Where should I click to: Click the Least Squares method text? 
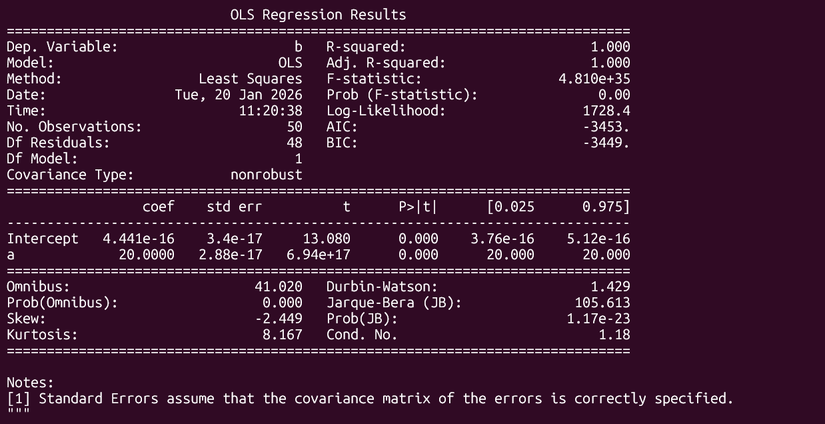(250, 78)
